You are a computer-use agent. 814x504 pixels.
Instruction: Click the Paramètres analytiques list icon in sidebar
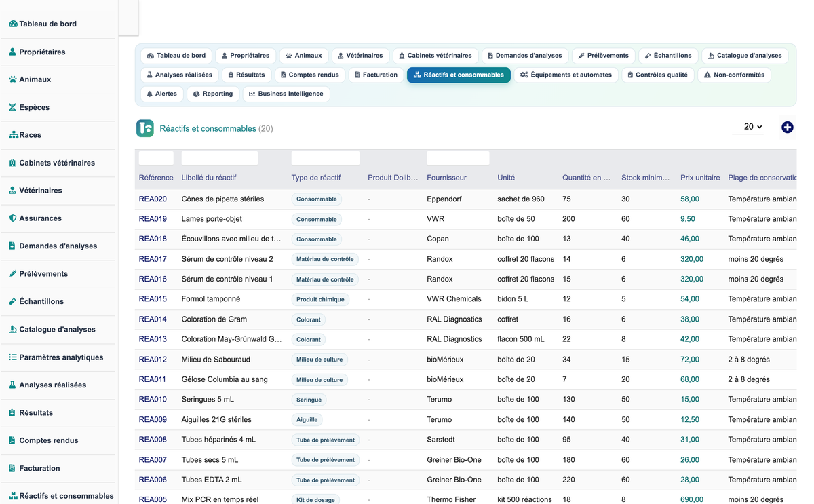click(x=13, y=357)
